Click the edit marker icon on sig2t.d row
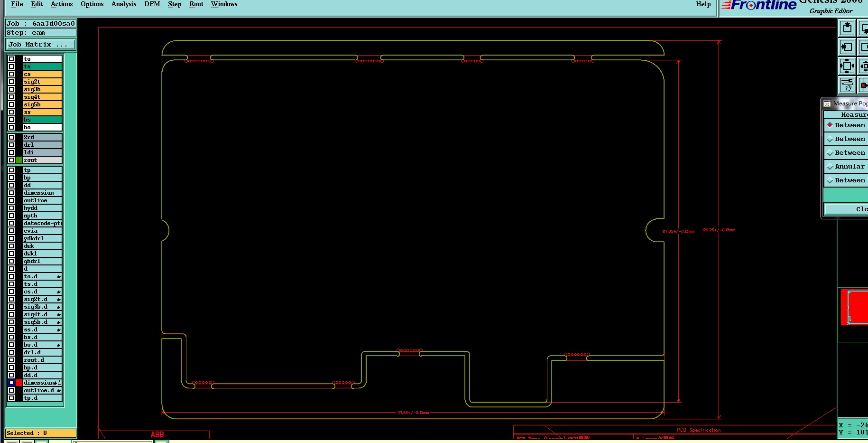Image resolution: width=868 pixels, height=443 pixels. pos(59,299)
